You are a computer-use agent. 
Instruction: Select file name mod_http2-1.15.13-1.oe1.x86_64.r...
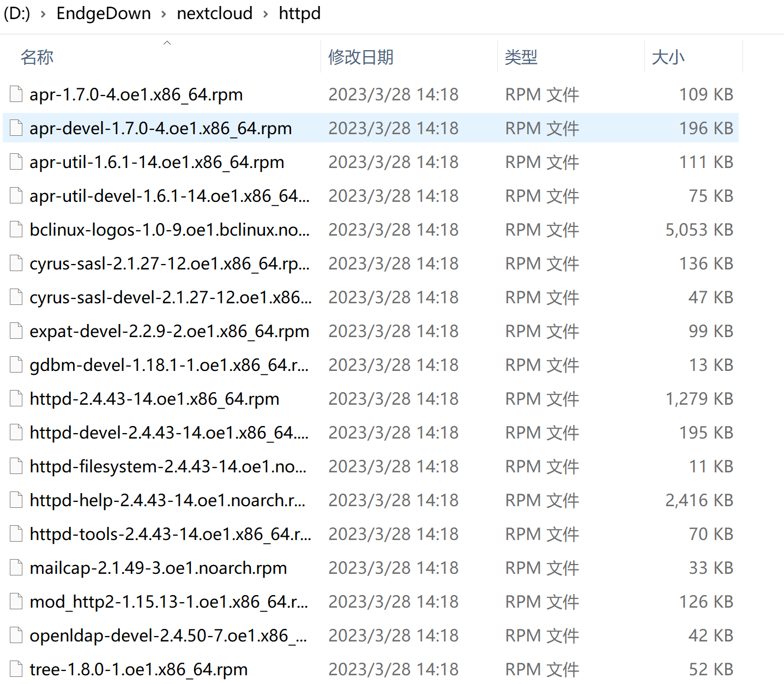pyautogui.click(x=169, y=602)
